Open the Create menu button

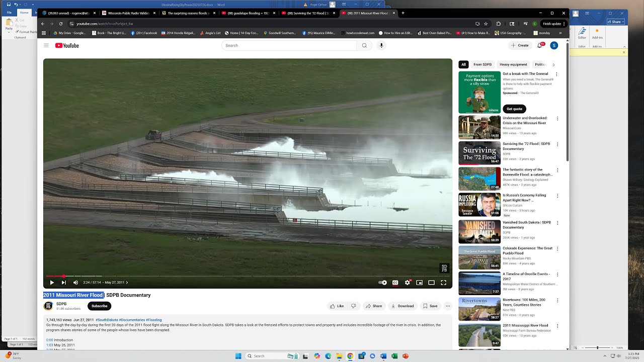[x=520, y=45]
